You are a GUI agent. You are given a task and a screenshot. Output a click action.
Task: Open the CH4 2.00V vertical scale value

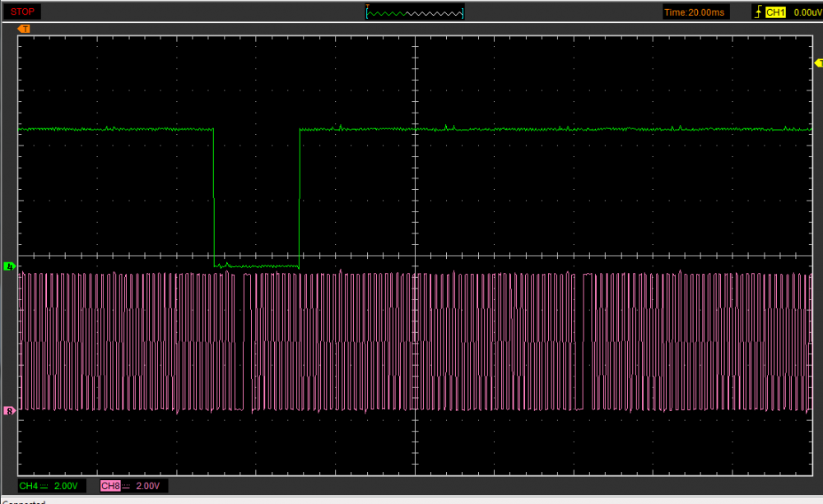67,486
